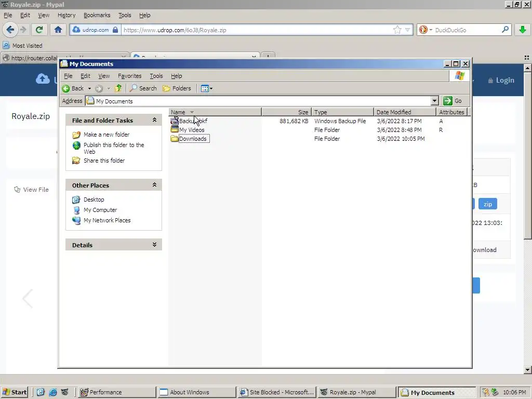532x399 pixels.
Task: Open the Help menu in My Documents
Action: coord(177,76)
